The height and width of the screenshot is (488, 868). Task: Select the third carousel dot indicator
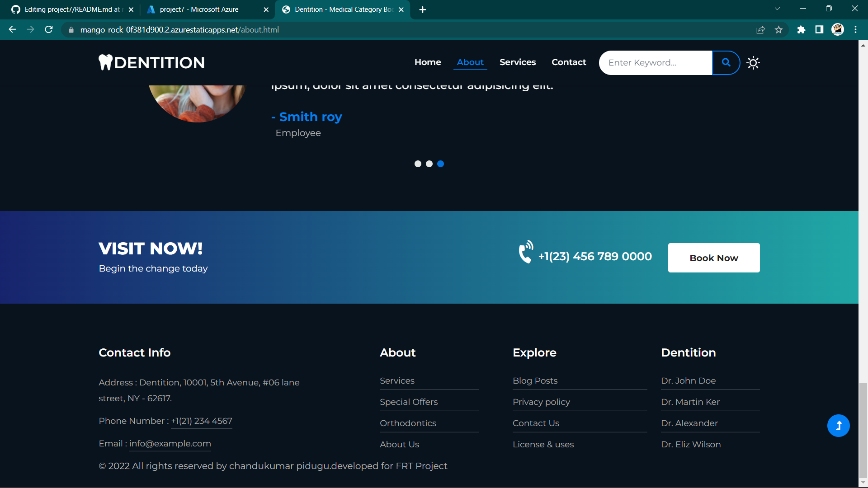[441, 164]
